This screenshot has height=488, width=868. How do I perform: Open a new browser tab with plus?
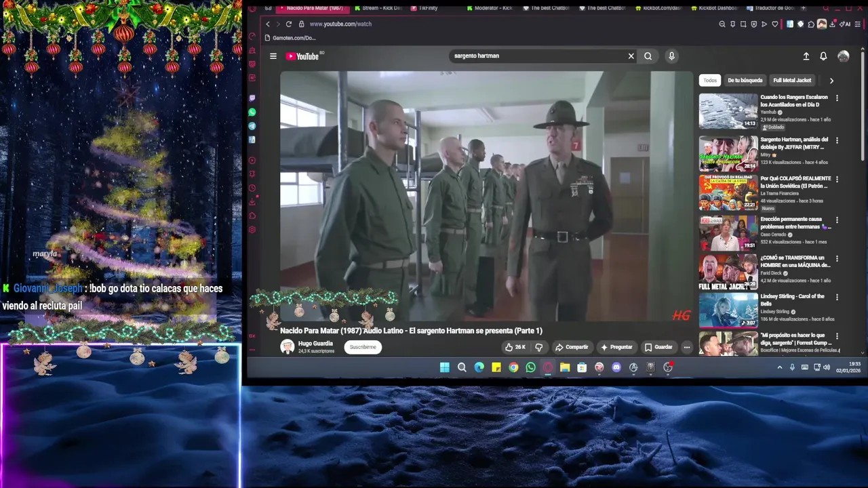804,8
